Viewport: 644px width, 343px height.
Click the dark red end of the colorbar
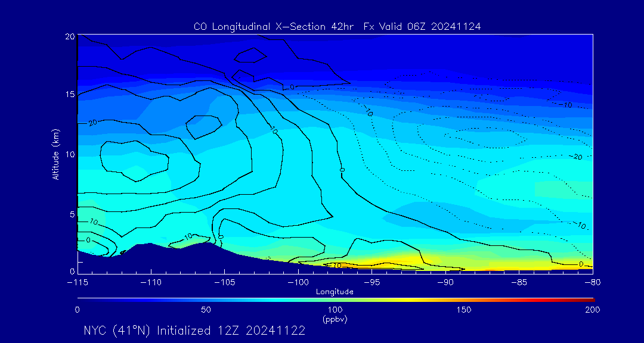point(588,300)
